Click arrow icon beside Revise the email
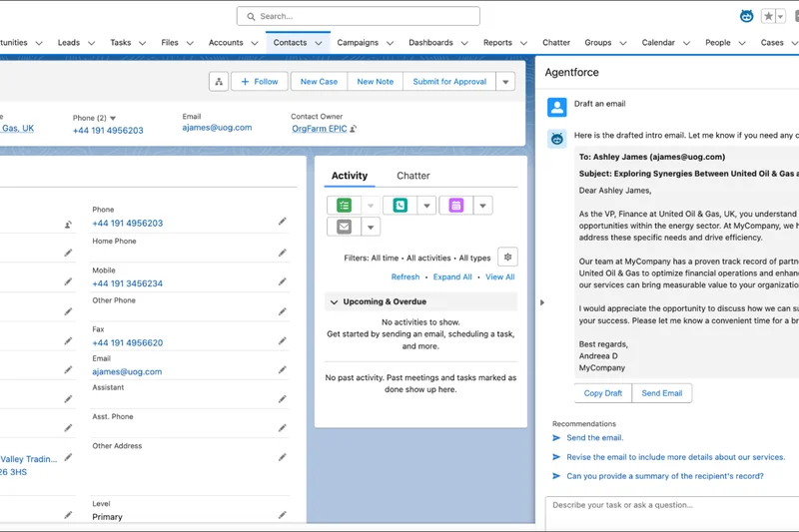 click(x=556, y=457)
